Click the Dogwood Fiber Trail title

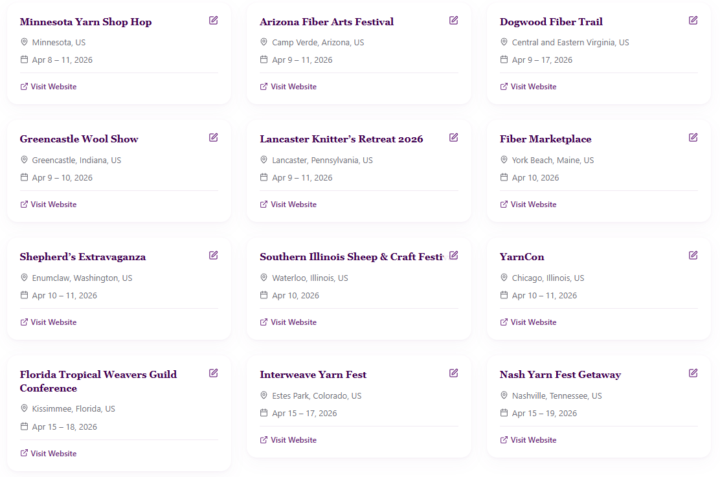point(551,22)
